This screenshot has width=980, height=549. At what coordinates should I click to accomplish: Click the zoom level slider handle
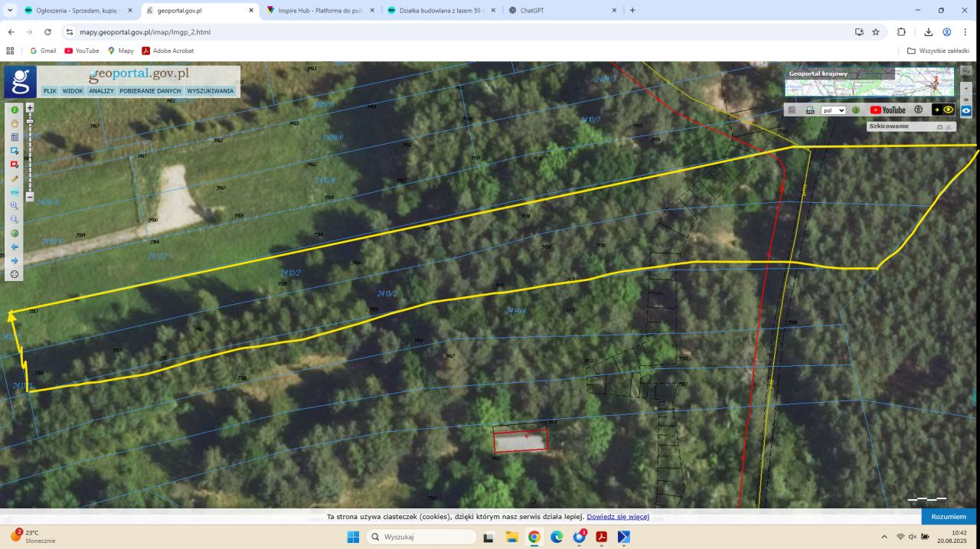[30, 122]
